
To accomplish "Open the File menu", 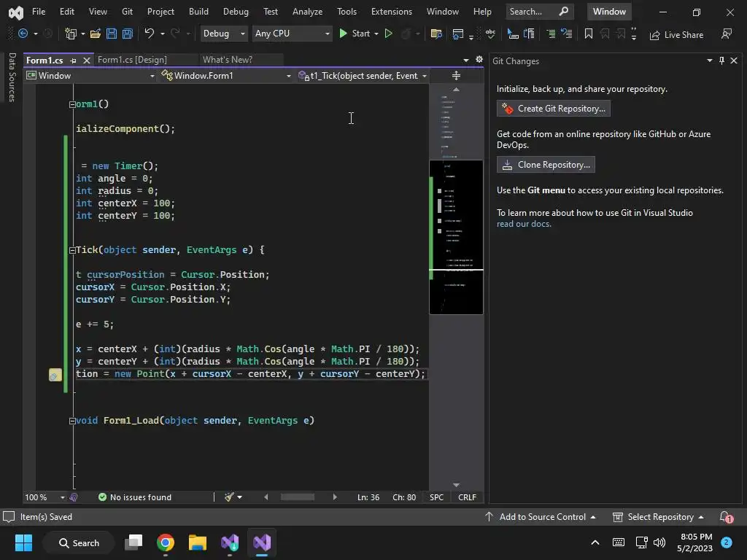I will point(39,12).
